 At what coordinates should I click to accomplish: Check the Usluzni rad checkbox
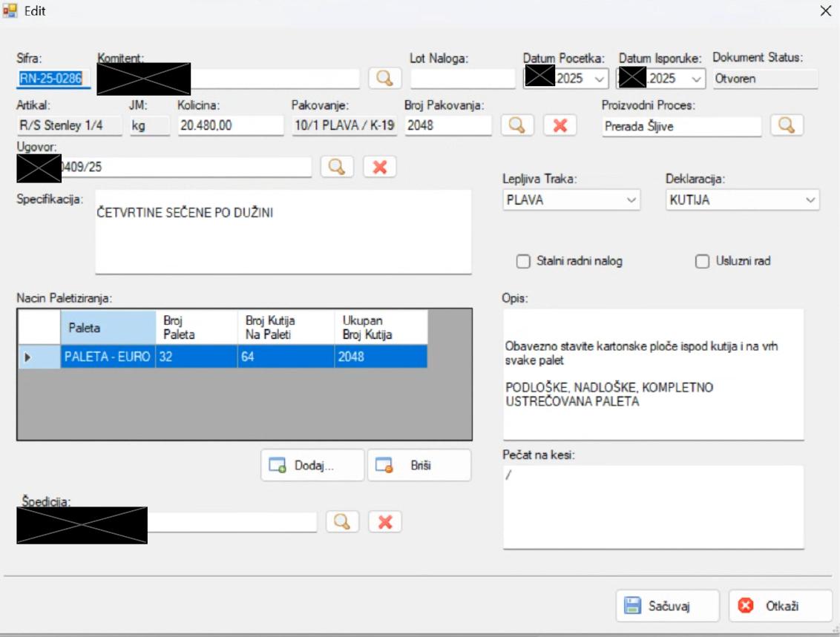[702, 261]
